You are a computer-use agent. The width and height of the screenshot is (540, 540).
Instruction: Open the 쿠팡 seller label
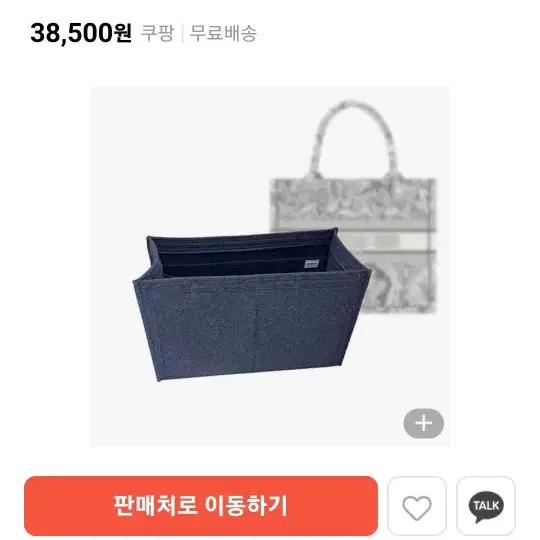(x=157, y=33)
